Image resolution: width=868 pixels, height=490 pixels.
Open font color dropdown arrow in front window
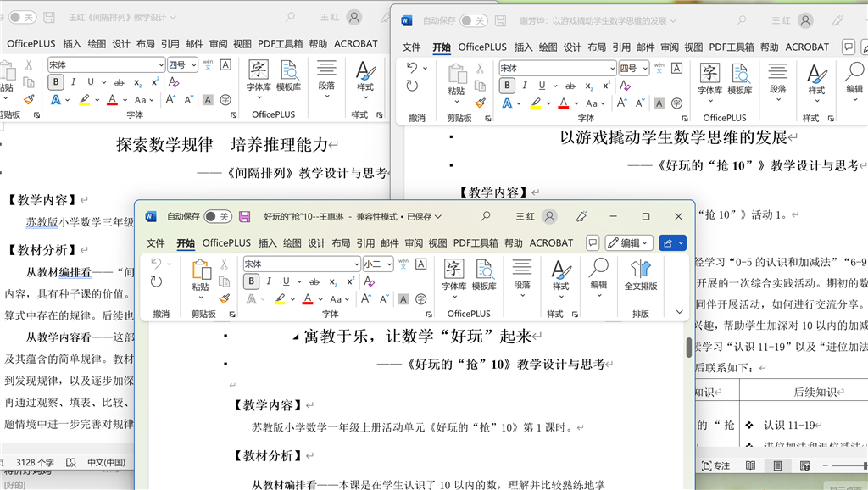click(x=320, y=299)
